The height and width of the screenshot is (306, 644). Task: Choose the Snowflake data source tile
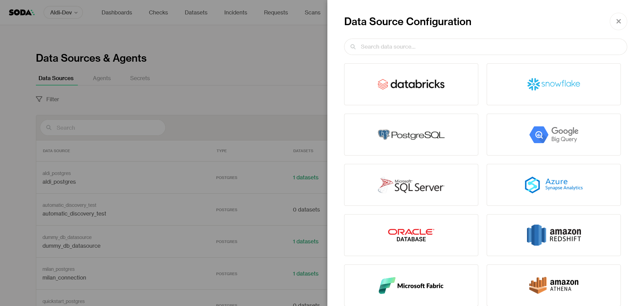553,84
